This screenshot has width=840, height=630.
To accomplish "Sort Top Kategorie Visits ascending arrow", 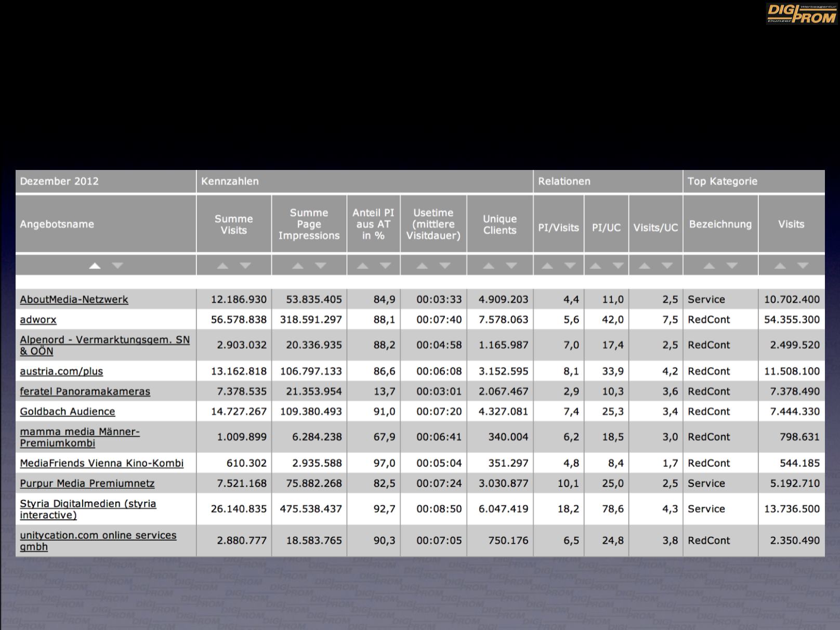I will click(780, 266).
